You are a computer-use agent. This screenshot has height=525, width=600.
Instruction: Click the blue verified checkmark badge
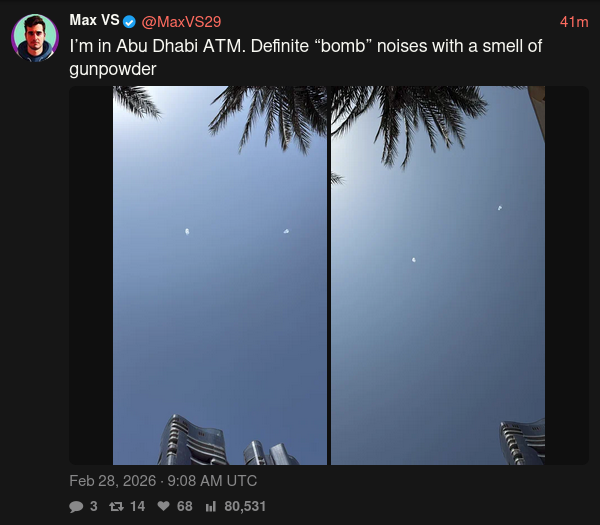click(x=129, y=22)
